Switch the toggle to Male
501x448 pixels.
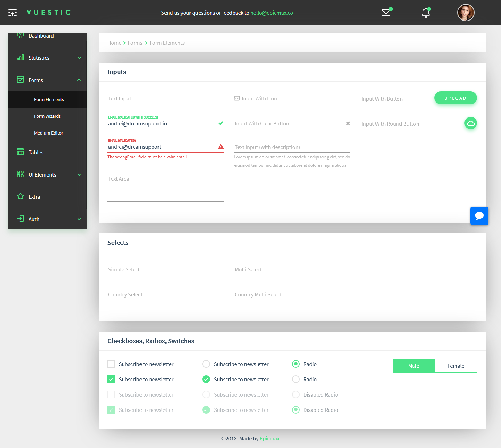click(413, 366)
